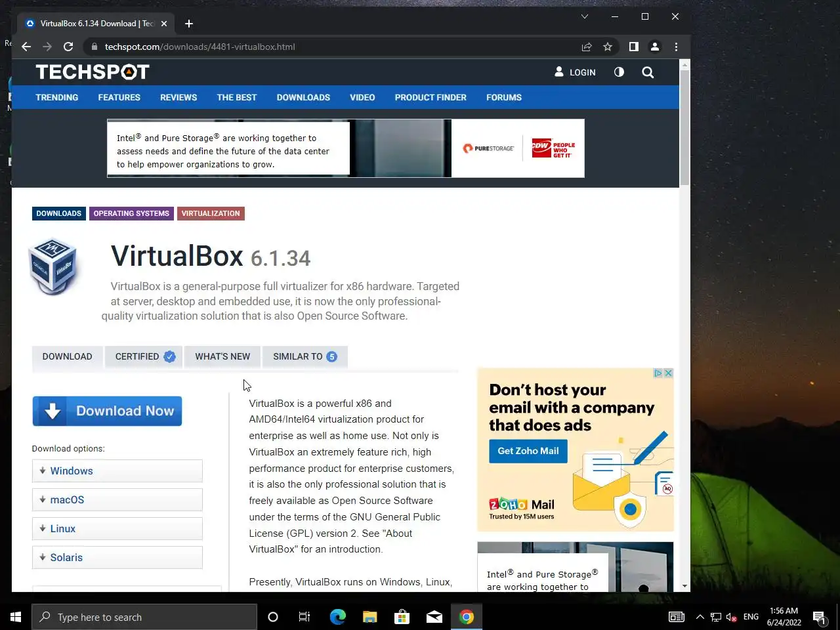Show hidden tray icons chevron
840x630 pixels.
pos(700,617)
